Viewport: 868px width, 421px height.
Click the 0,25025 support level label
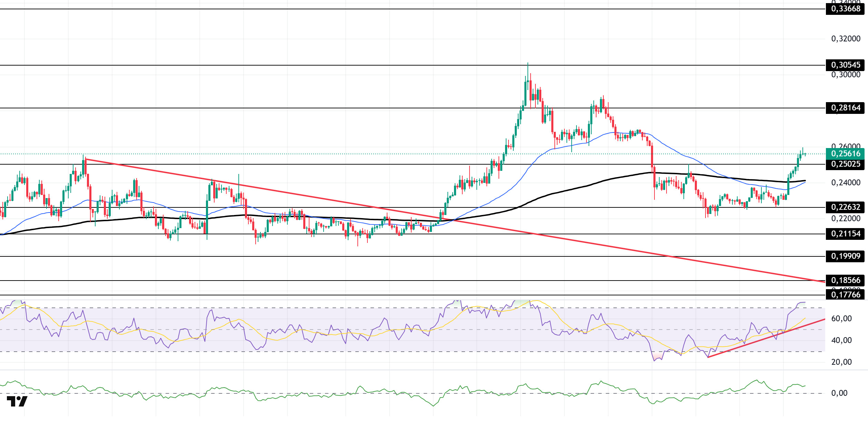pyautogui.click(x=845, y=164)
